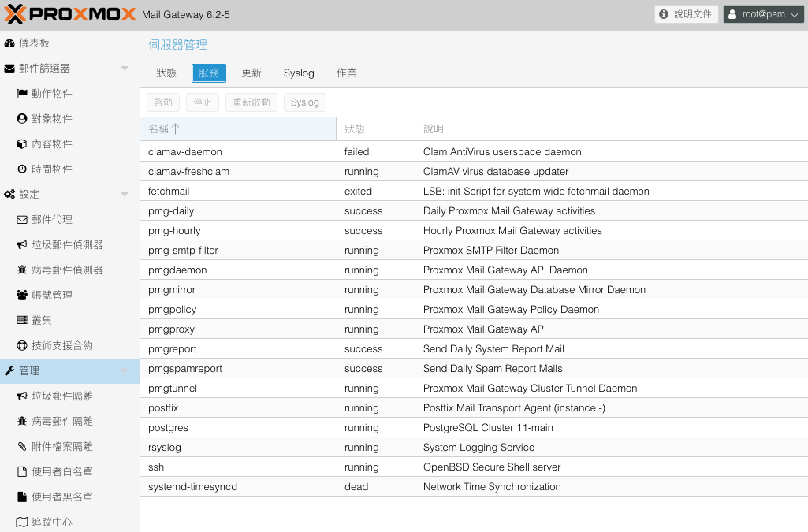Click the 垃圾郵件偵測器 bullhorn icon
This screenshot has width=808, height=532.
coord(21,245)
